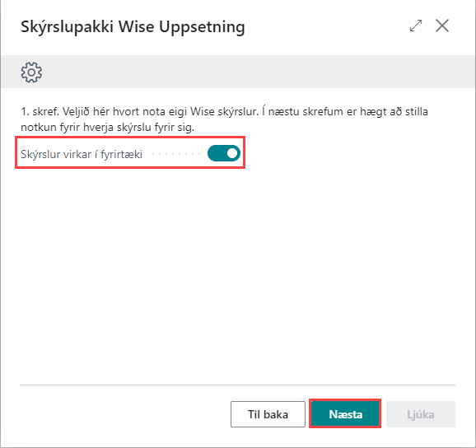The image size is (476, 448).
Task: Click the gray banner beside the gear
Action: tap(258, 72)
